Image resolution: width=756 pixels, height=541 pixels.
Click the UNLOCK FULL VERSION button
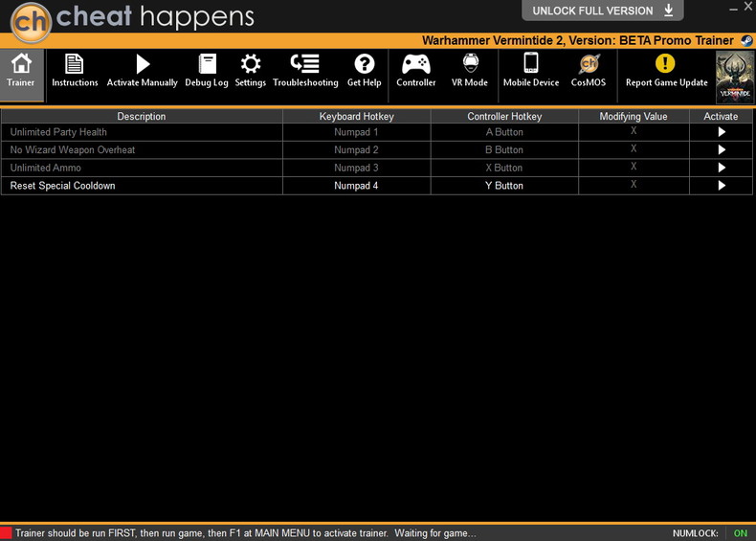pos(602,11)
